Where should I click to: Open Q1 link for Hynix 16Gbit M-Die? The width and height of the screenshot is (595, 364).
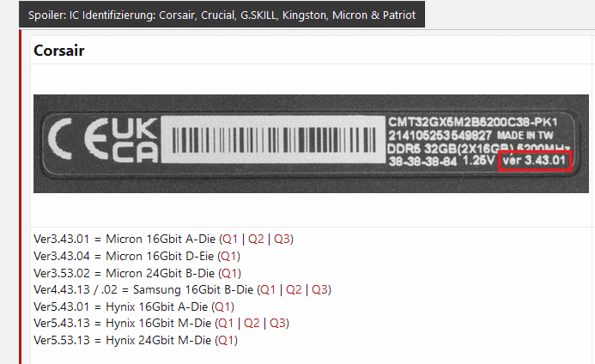[226, 323]
